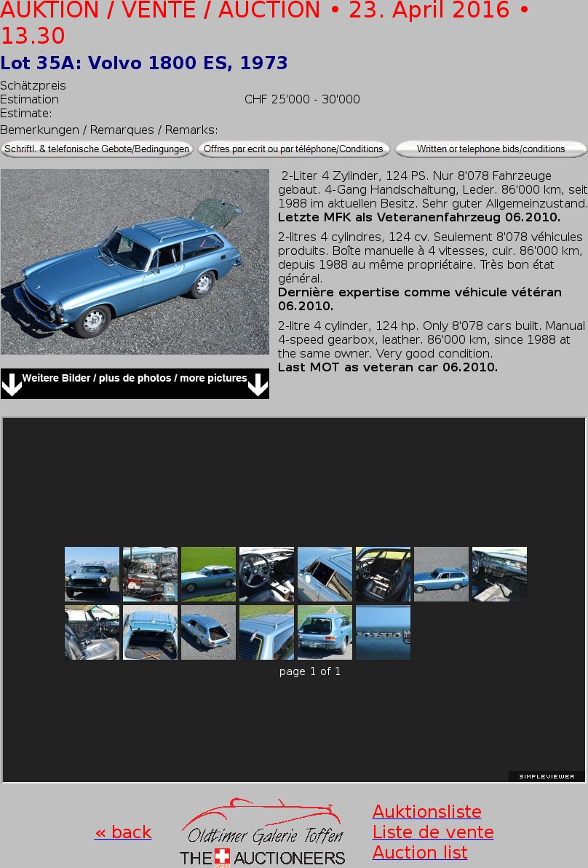Open the Auktionsliste link
588x868 pixels.
(427, 811)
